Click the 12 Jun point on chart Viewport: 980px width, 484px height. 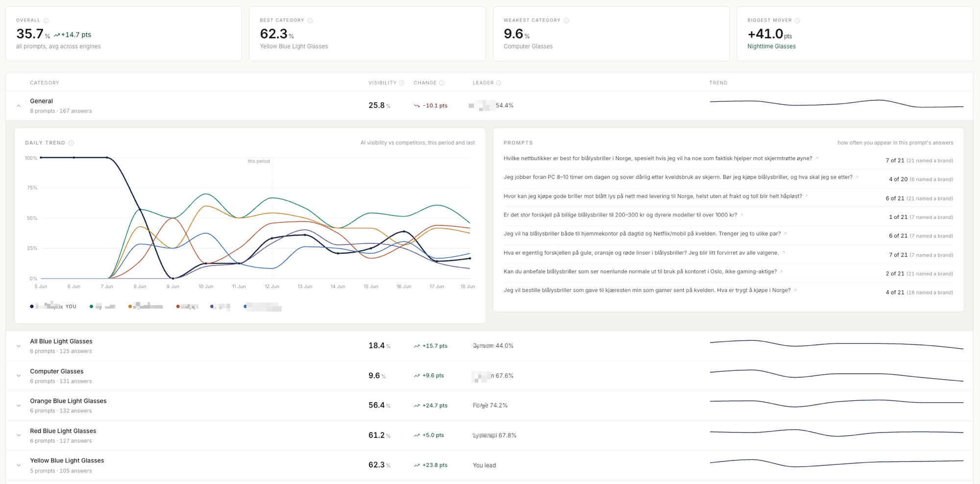(272, 239)
